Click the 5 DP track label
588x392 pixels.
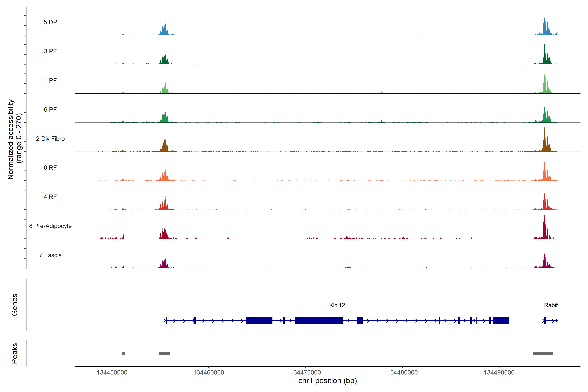click(x=50, y=22)
